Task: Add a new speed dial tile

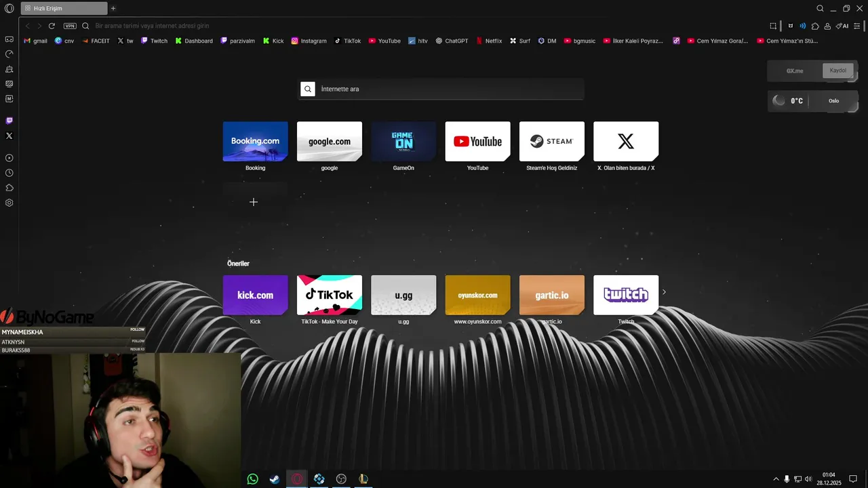Action: (255, 201)
